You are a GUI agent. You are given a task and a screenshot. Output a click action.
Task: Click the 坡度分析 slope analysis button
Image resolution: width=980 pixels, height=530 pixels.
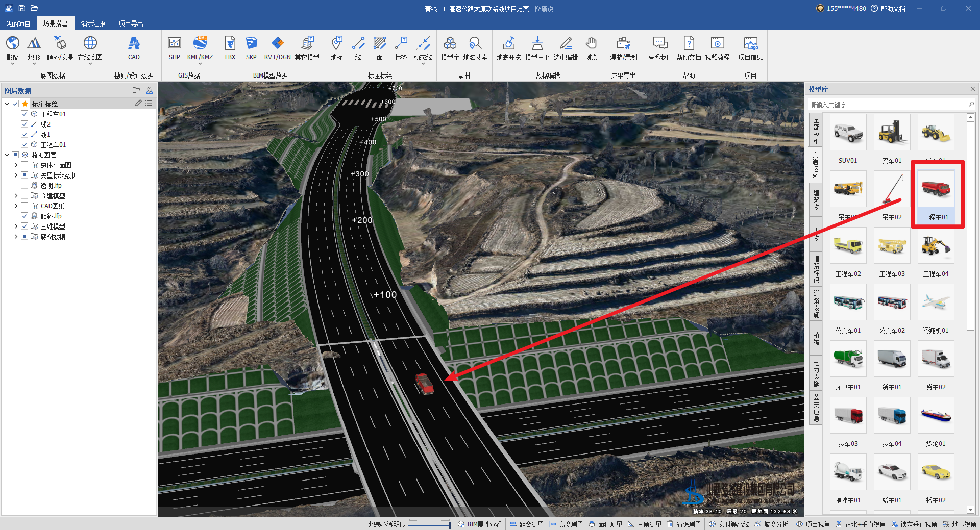click(771, 524)
